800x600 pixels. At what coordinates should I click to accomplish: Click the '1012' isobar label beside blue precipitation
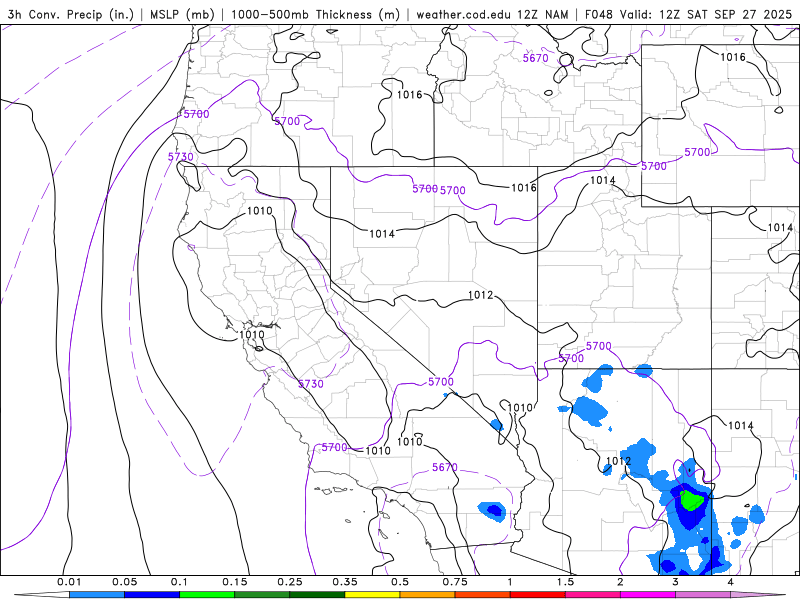618,461
